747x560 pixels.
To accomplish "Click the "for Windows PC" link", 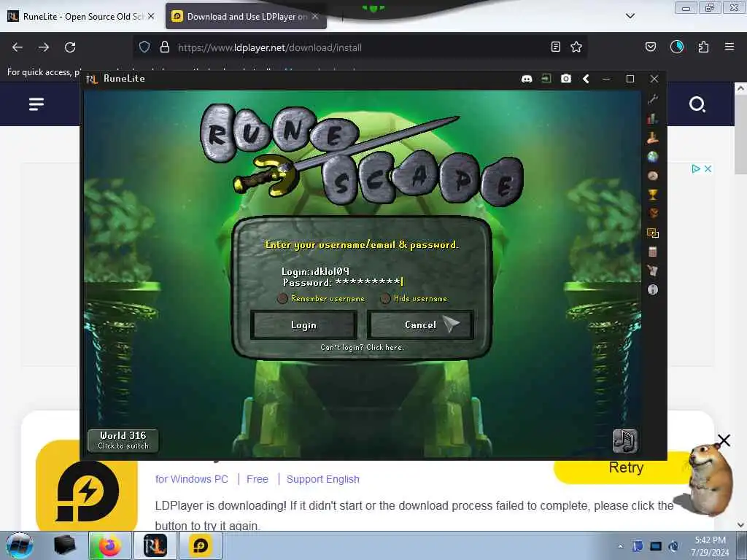I will click(192, 479).
